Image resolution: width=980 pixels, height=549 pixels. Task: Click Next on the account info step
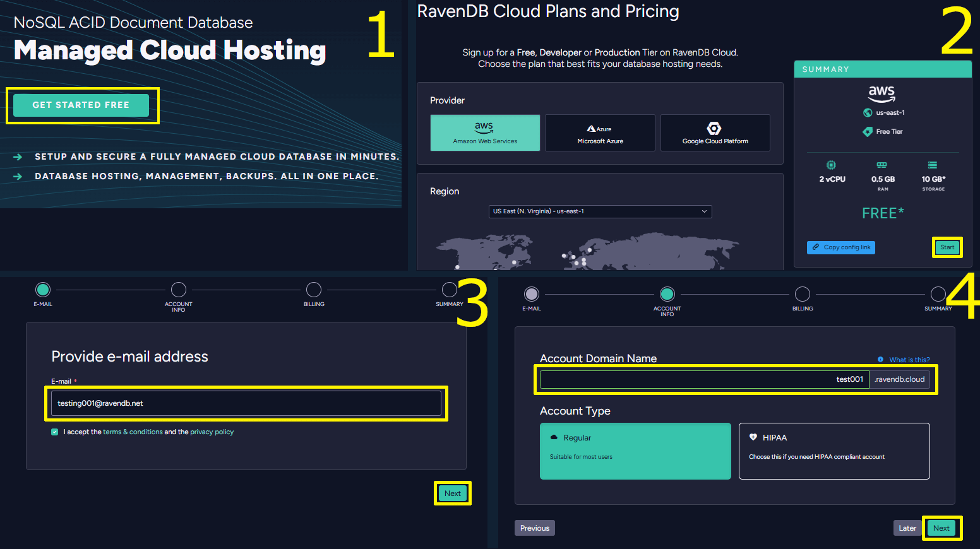pos(941,528)
